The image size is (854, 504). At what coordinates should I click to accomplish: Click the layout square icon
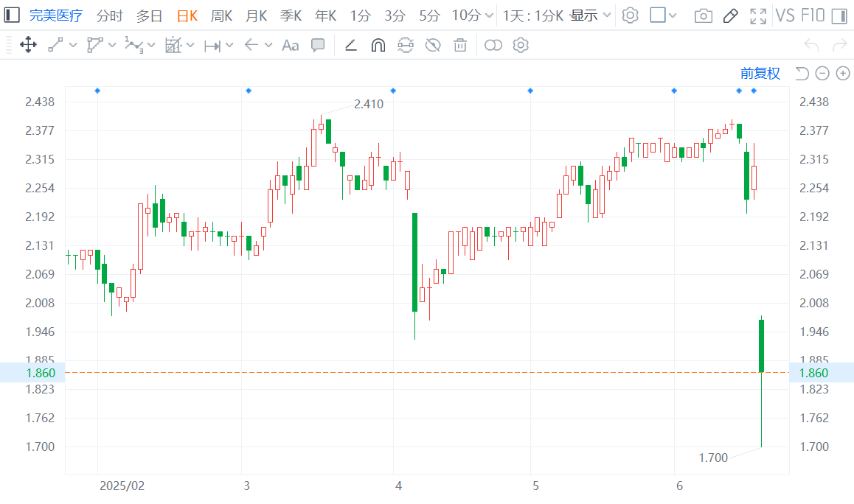[657, 15]
